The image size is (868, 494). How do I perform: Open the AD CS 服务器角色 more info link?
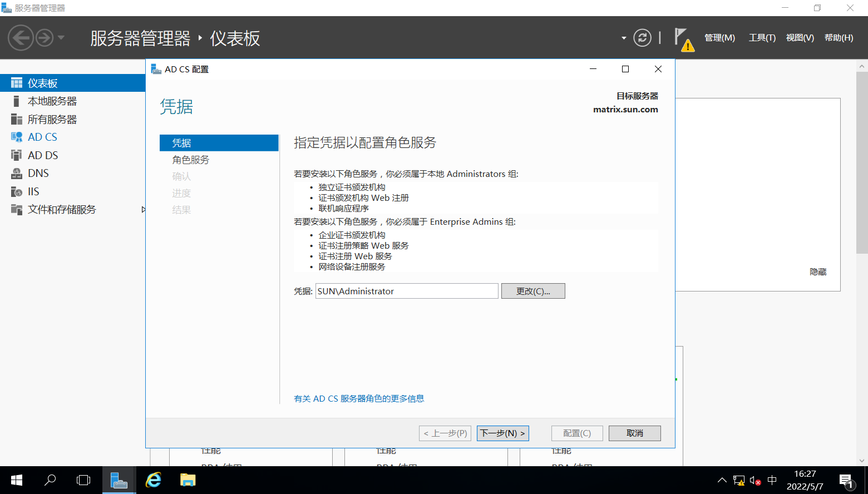(359, 398)
